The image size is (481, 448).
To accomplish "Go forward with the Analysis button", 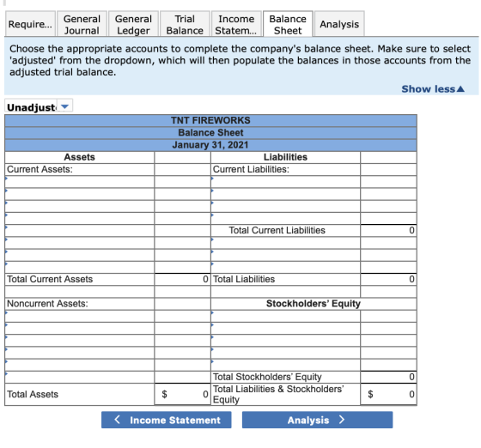I will click(317, 420).
